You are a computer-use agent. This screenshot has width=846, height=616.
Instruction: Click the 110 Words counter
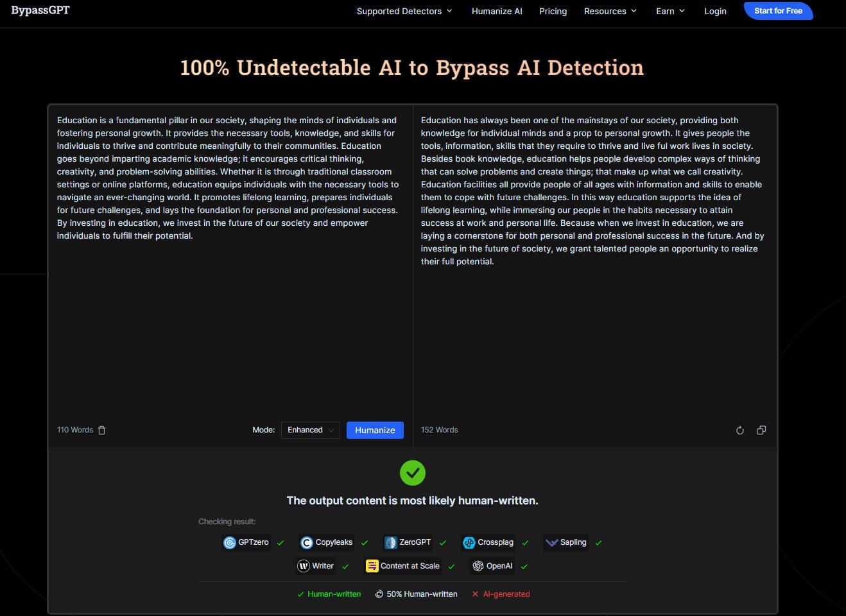tap(75, 430)
